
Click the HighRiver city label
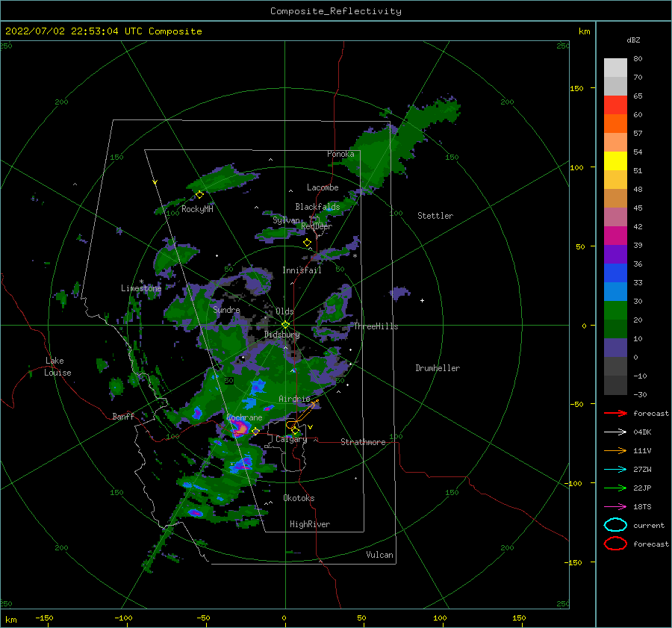310,524
